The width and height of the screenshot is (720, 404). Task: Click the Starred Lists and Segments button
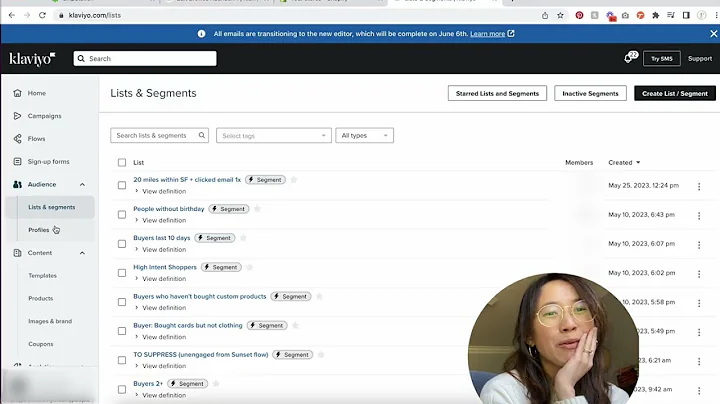click(497, 93)
